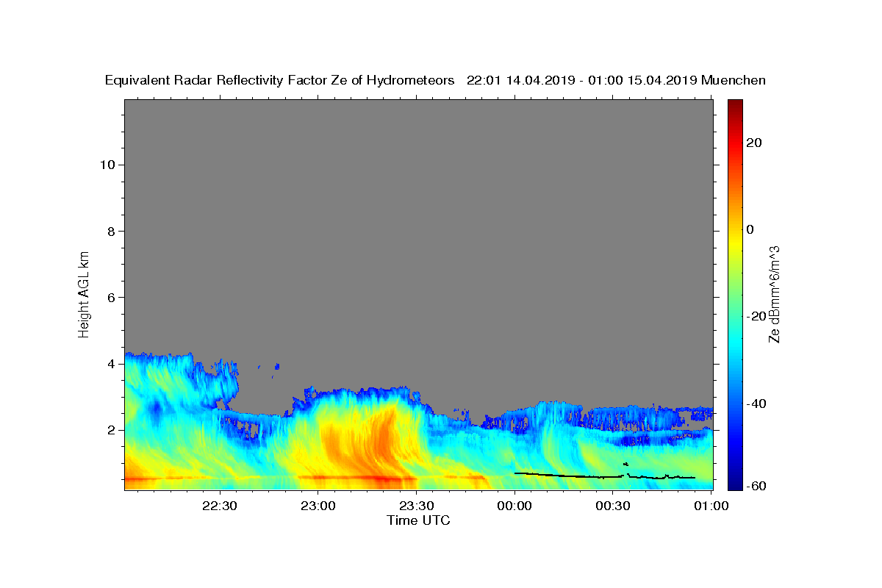Click the dark red top of the colorbar

735,104
